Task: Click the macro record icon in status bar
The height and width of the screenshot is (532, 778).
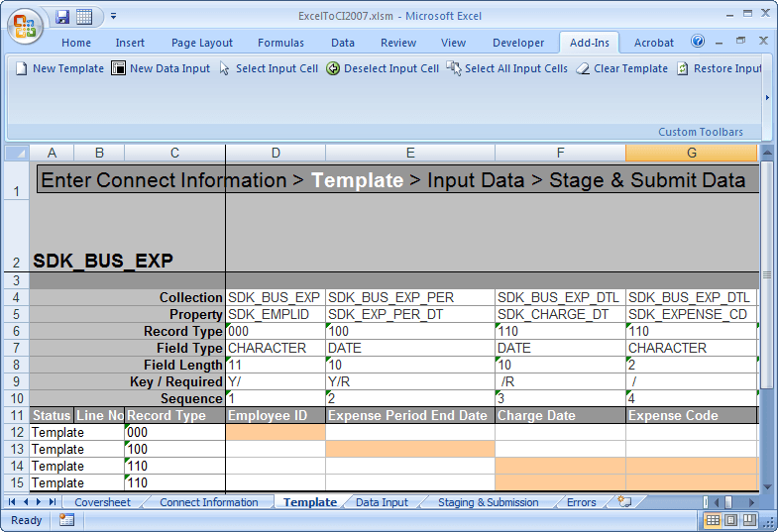Action: (x=66, y=520)
